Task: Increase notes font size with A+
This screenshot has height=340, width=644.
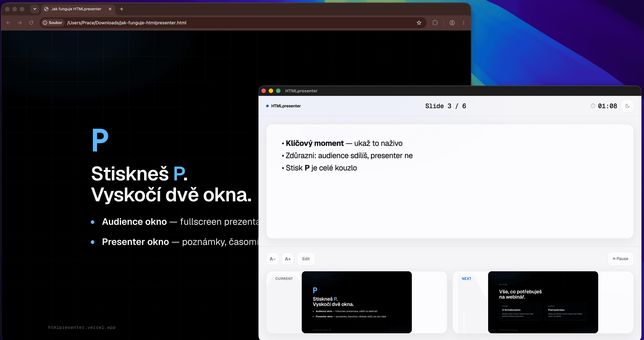Action: (288, 259)
